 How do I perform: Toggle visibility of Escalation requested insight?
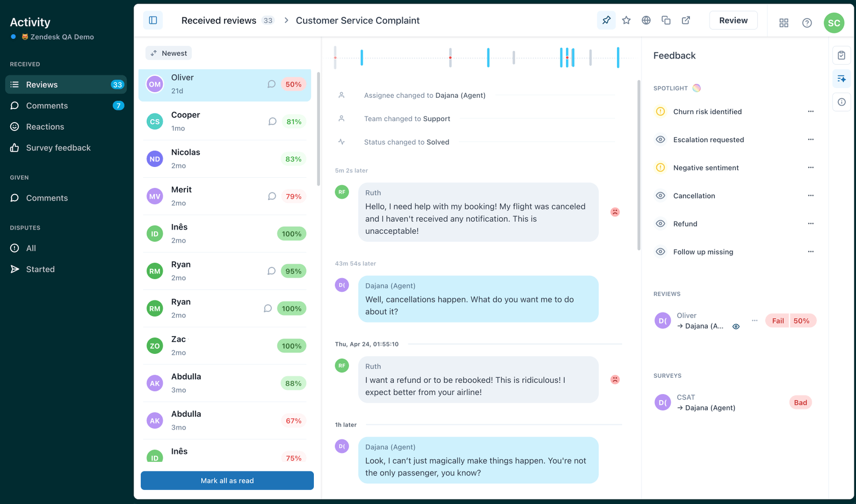tap(660, 139)
